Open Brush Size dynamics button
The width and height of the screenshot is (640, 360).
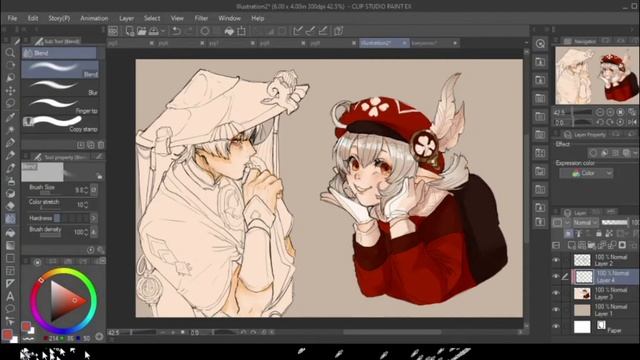point(94,190)
